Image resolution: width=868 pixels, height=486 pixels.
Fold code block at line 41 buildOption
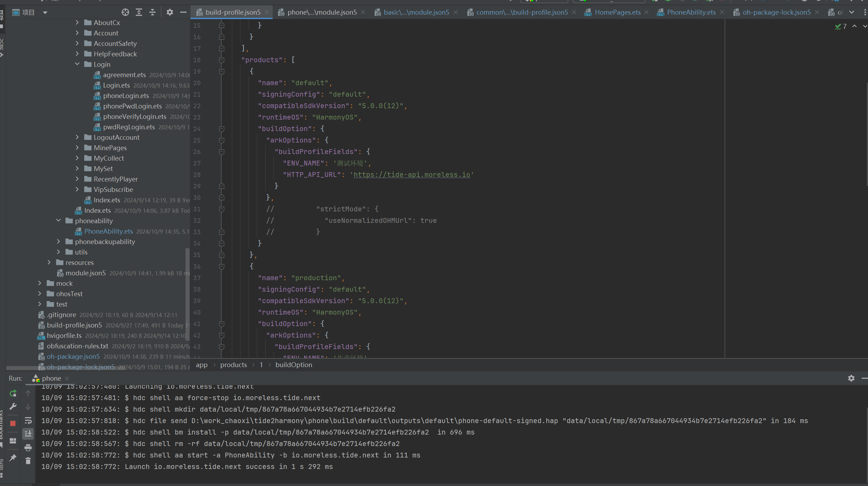pos(222,324)
